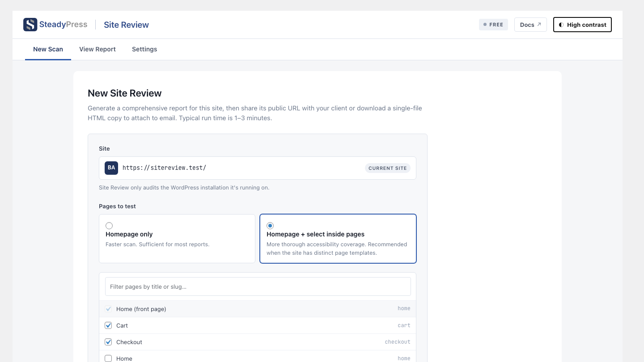Click the 'checkout' slug text
This screenshot has height=362, width=644.
click(x=398, y=342)
